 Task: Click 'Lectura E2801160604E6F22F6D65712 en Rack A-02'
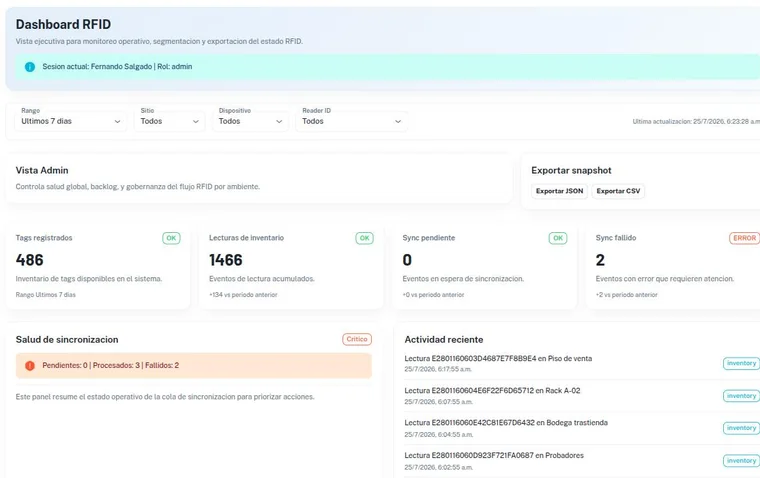pyautogui.click(x=492, y=391)
